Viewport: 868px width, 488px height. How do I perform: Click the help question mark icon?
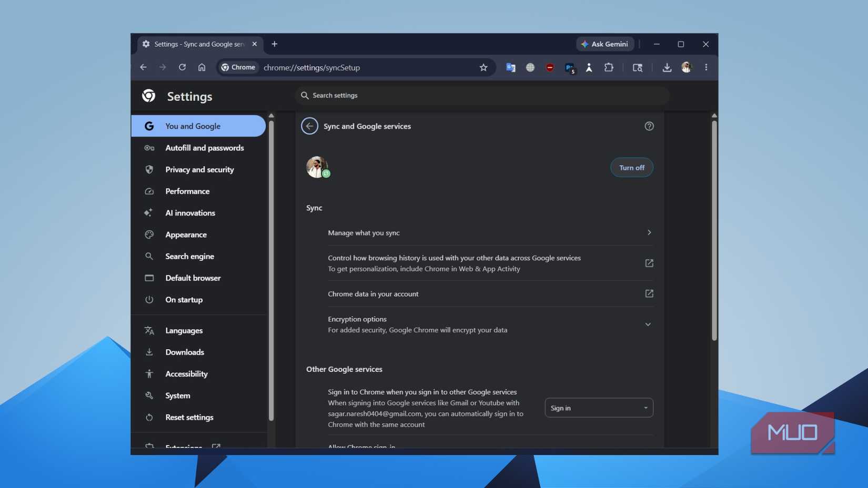pos(649,126)
